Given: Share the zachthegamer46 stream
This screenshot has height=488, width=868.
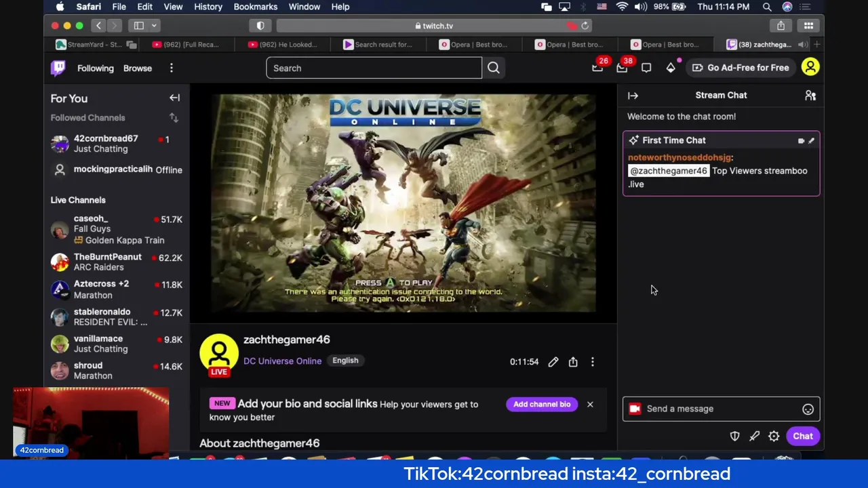Looking at the screenshot, I should click(573, 362).
